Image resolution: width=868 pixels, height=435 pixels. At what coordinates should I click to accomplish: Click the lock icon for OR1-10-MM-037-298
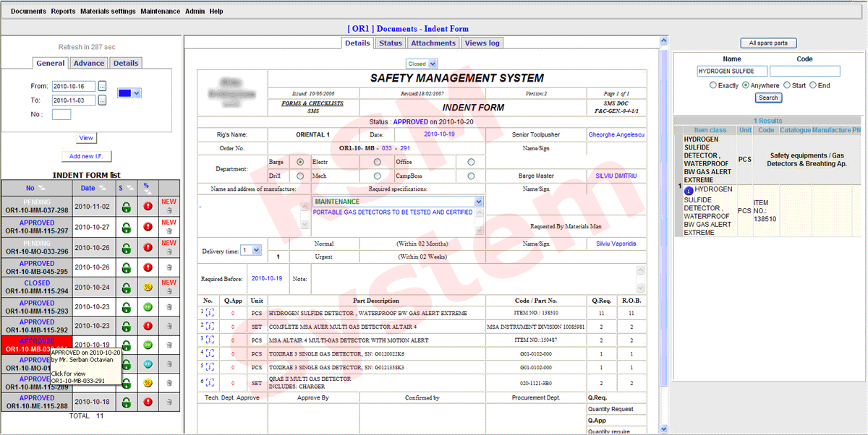126,207
